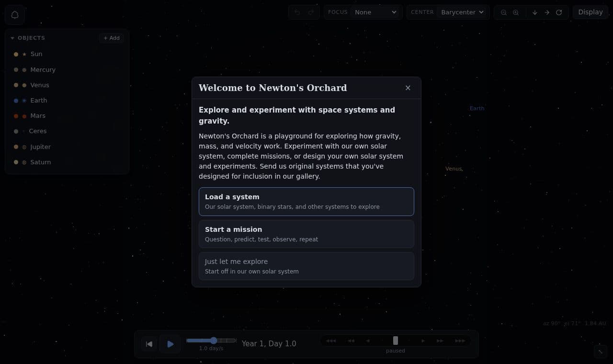The image size is (613, 364).
Task: Click the simulation speed slider
Action: click(211, 341)
